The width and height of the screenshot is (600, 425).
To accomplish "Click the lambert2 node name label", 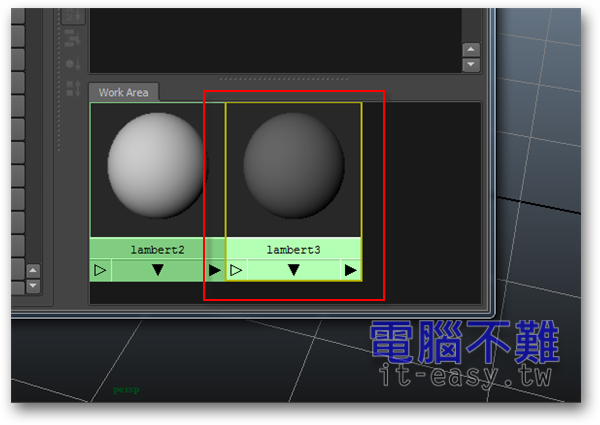I will [157, 248].
